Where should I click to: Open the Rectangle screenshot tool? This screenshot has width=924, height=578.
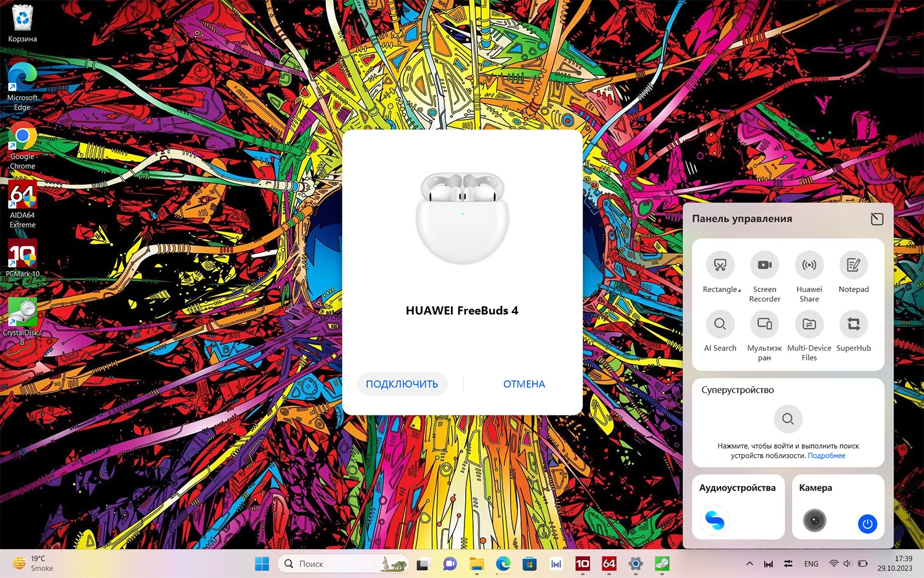(x=720, y=265)
